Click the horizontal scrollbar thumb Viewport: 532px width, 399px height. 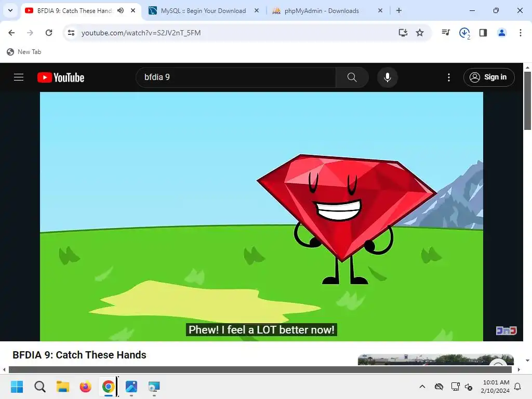point(260,369)
